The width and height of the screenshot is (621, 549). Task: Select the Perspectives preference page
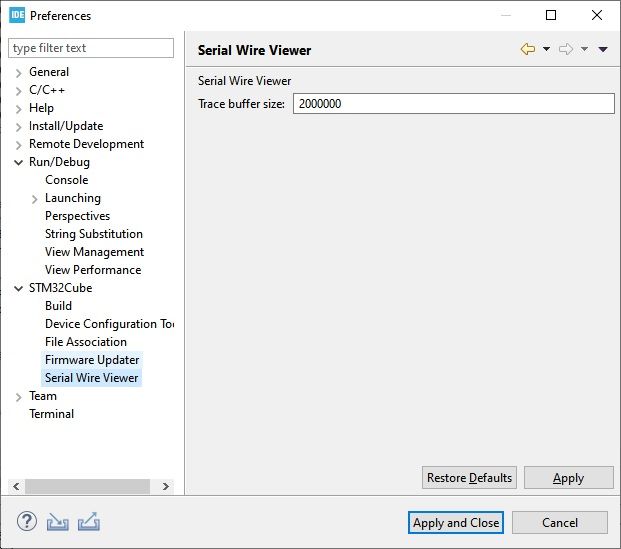(x=77, y=216)
